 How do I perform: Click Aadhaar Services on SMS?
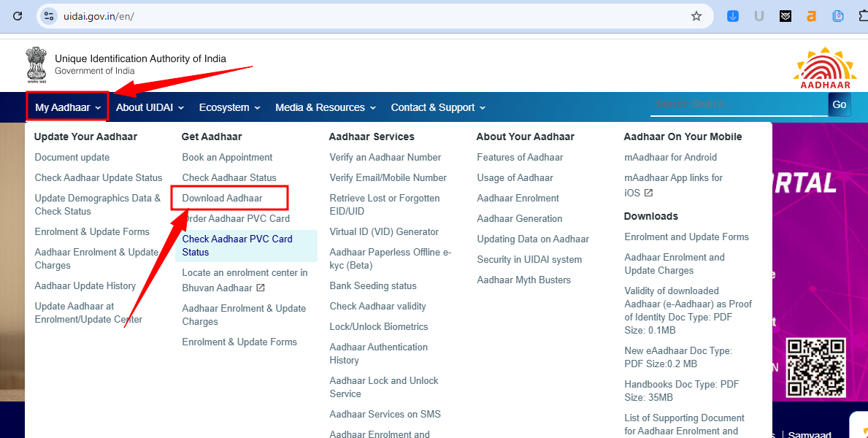(385, 414)
